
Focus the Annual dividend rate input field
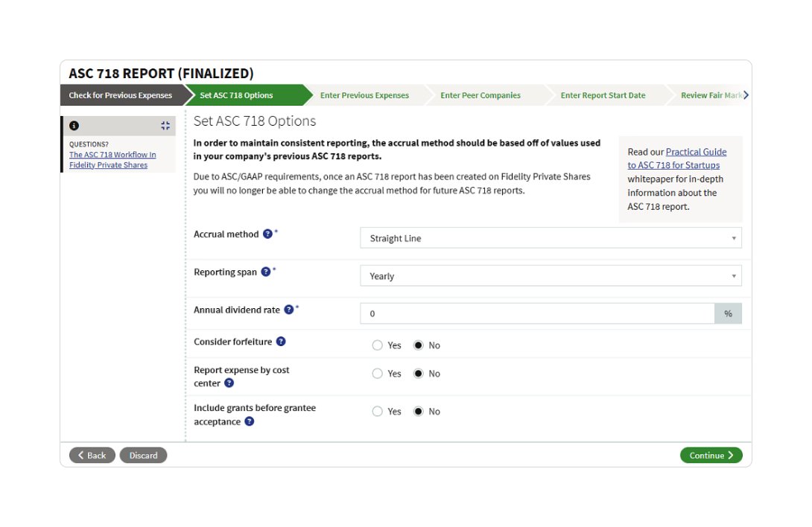[538, 313]
